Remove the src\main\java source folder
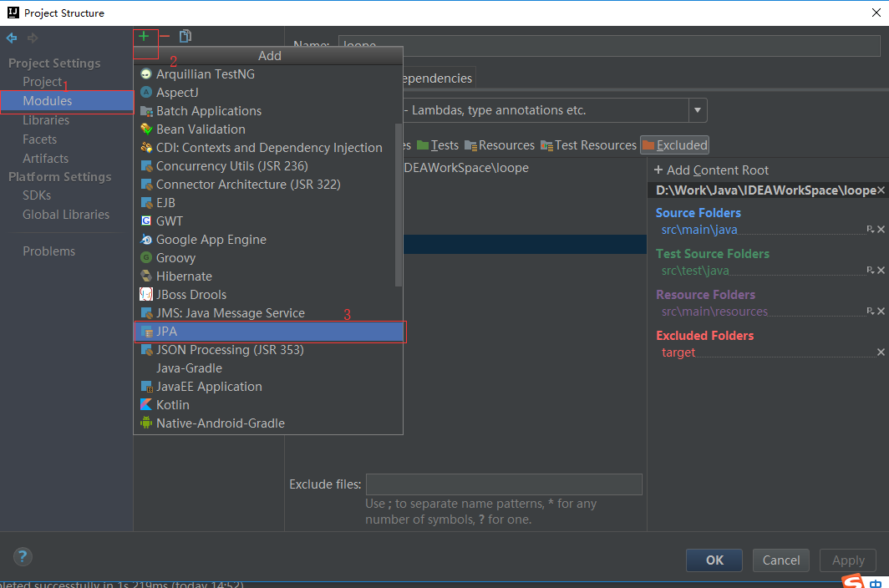This screenshot has height=588, width=889. [x=881, y=229]
